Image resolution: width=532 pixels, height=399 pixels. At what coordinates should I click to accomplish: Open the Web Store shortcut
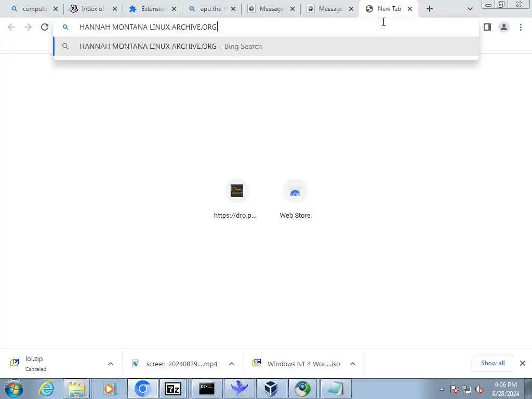[x=295, y=199]
